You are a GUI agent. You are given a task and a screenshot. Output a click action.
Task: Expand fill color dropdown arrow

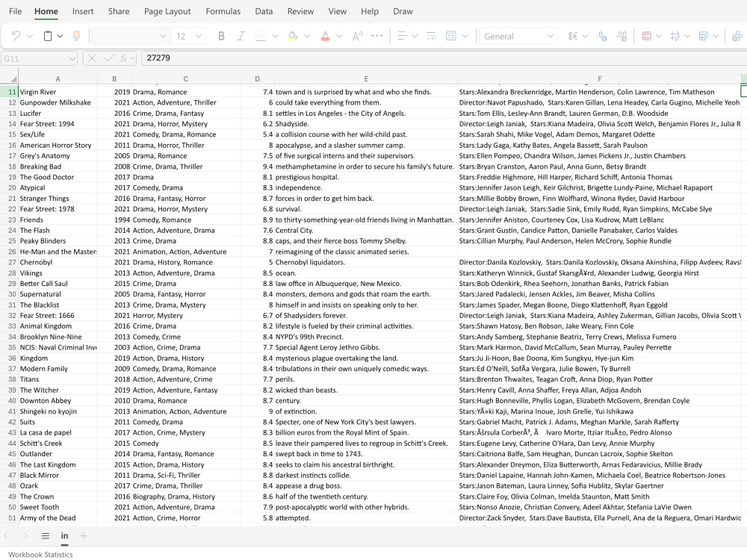point(307,36)
